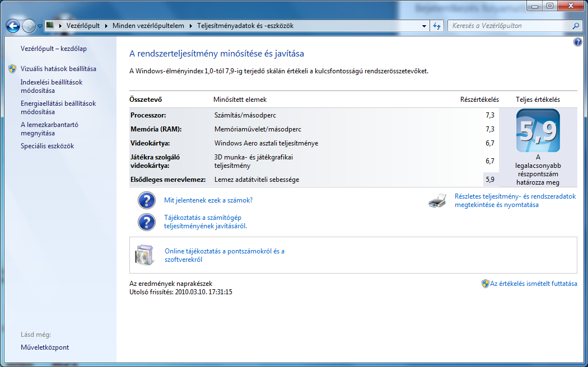Open Speciális eszközök link

point(47,146)
